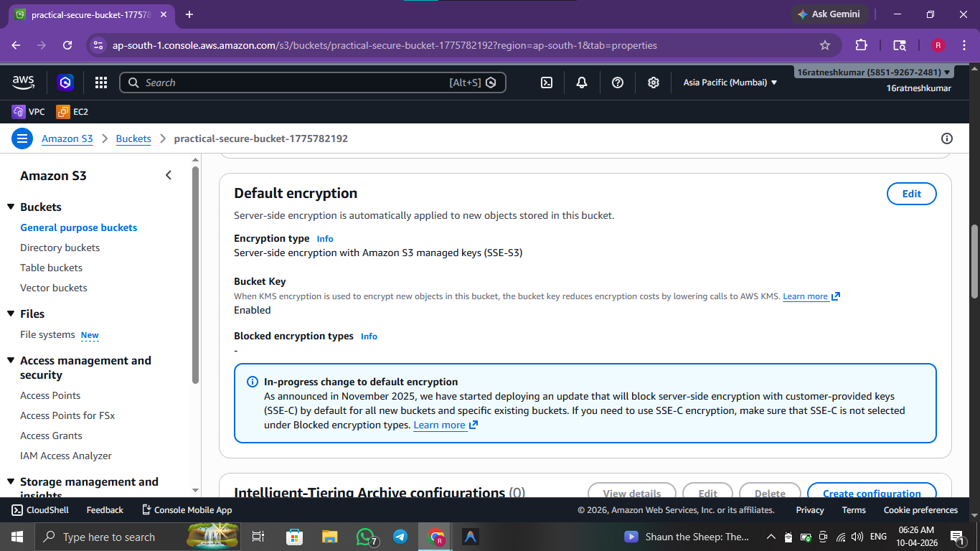Edit the Default encryption settings
Viewport: 980px width, 551px height.
pos(912,194)
